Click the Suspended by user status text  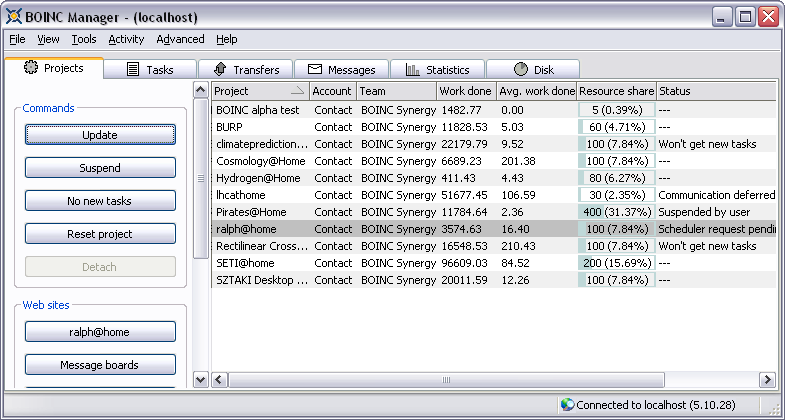(704, 212)
